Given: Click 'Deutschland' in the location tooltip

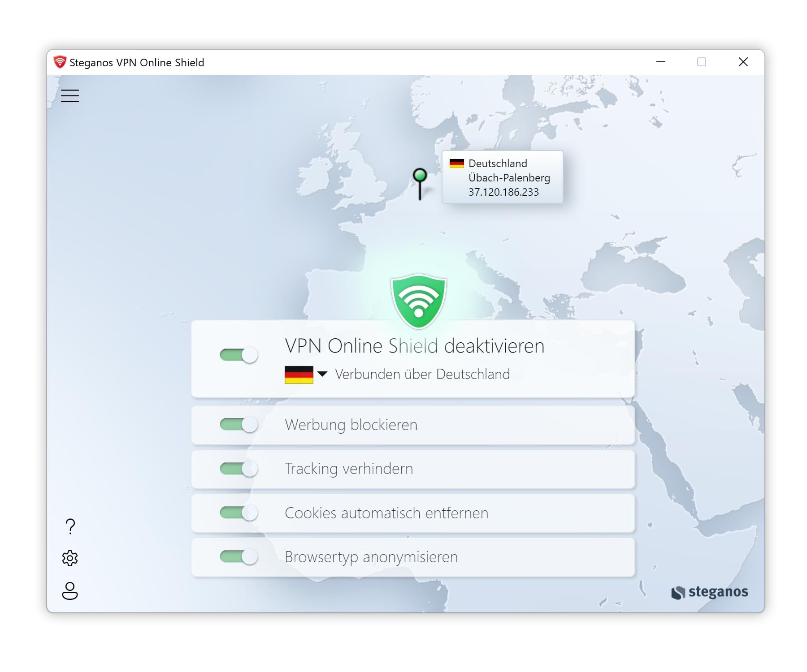Looking at the screenshot, I should click(498, 164).
